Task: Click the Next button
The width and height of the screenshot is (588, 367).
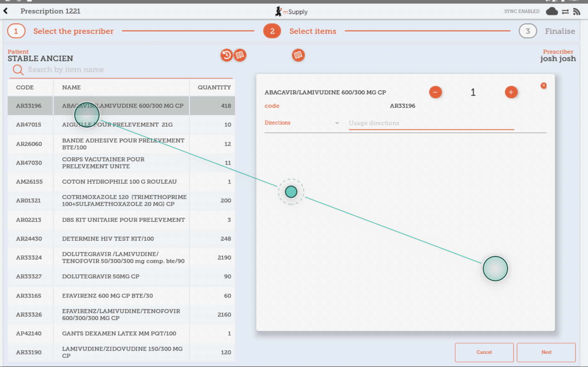Action: coord(546,352)
